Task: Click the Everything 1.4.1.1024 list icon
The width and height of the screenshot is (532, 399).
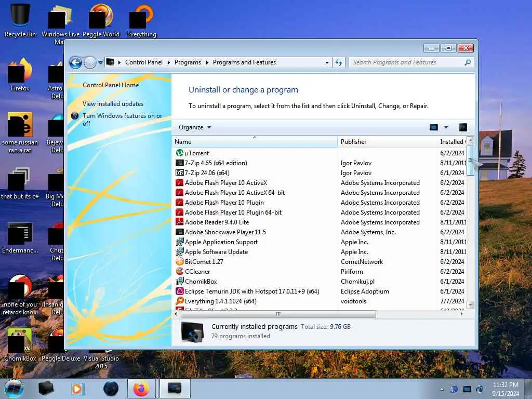Action: coord(179,301)
